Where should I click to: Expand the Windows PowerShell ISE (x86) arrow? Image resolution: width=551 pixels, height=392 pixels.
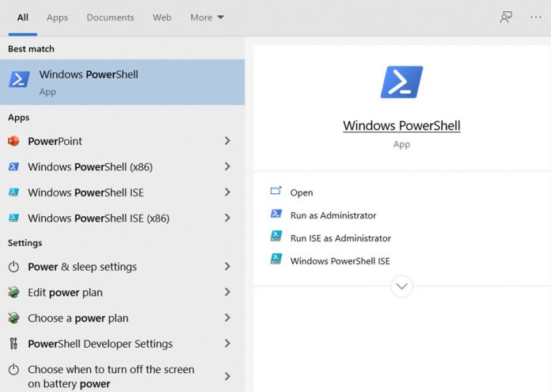[227, 218]
